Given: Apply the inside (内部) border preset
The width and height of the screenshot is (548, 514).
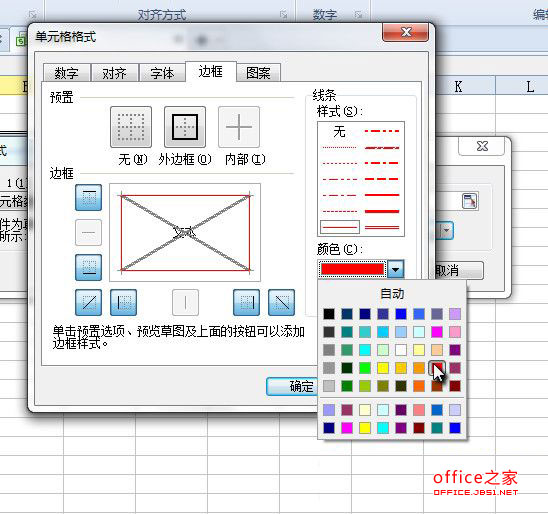Looking at the screenshot, I should [239, 127].
